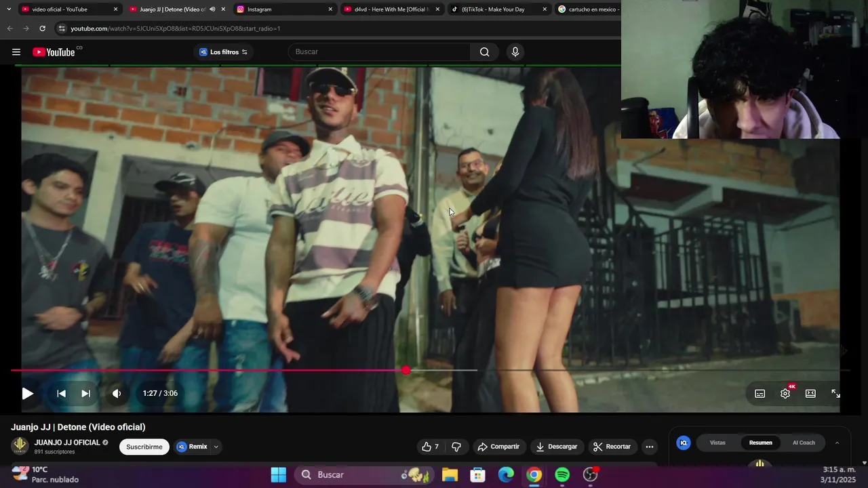Open the tab search dropdown arrow
This screenshot has width=868, height=488.
(8, 9)
